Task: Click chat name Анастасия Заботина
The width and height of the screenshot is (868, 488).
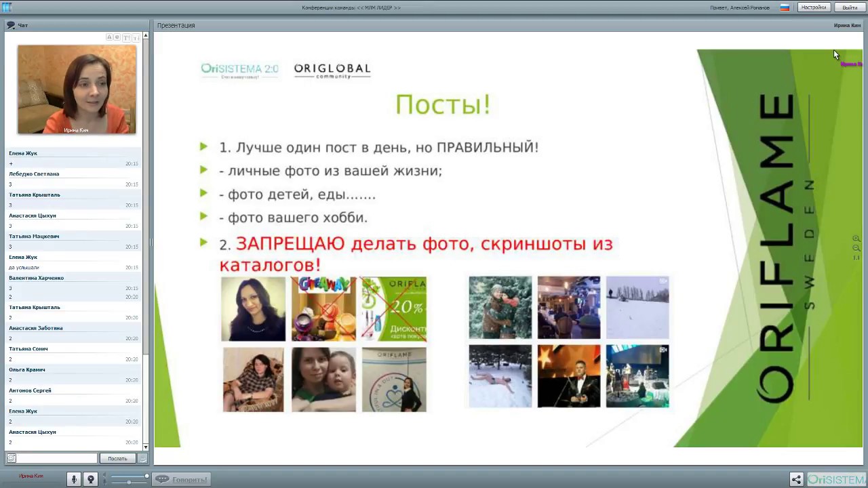Action: click(x=35, y=328)
